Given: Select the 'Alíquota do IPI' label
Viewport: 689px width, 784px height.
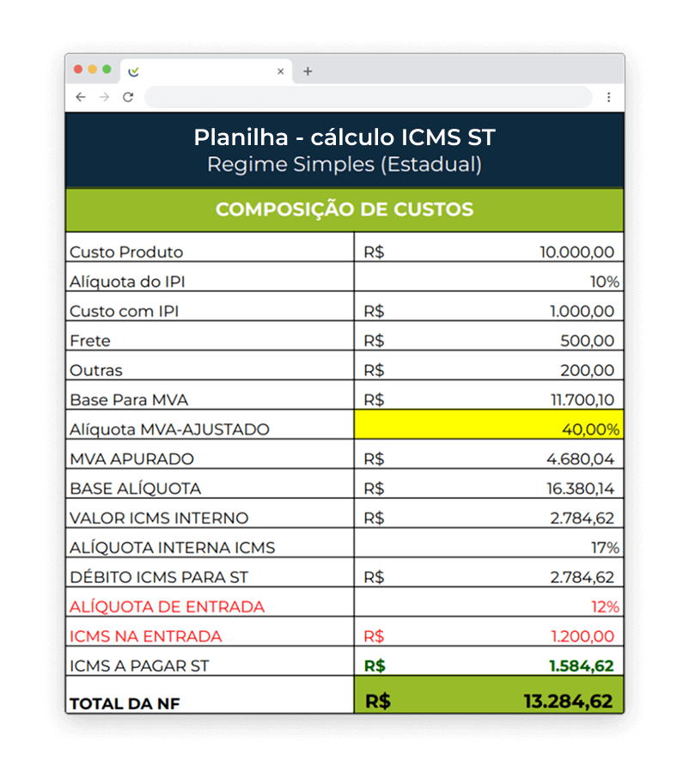Looking at the screenshot, I should [127, 282].
